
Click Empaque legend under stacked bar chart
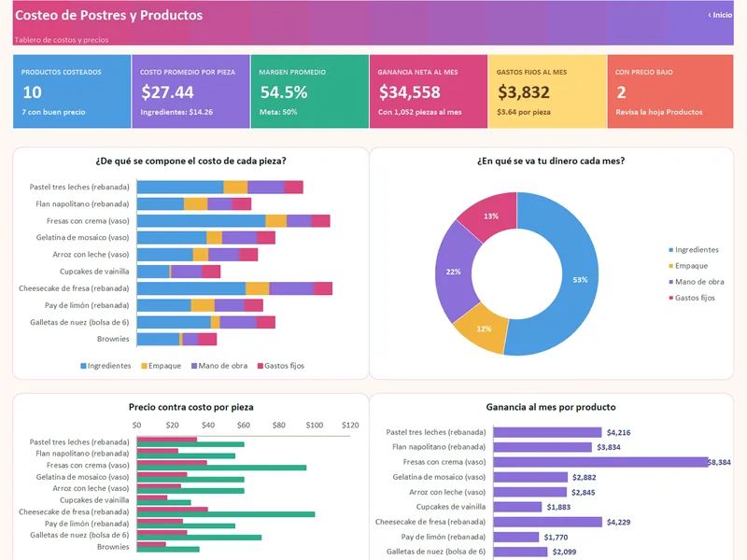click(x=161, y=366)
